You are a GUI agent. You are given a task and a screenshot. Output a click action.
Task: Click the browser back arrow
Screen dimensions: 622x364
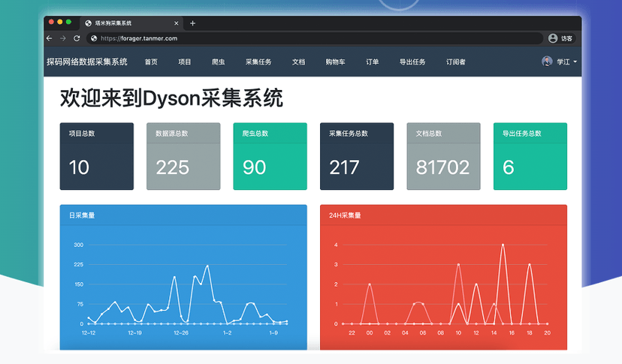click(x=49, y=38)
